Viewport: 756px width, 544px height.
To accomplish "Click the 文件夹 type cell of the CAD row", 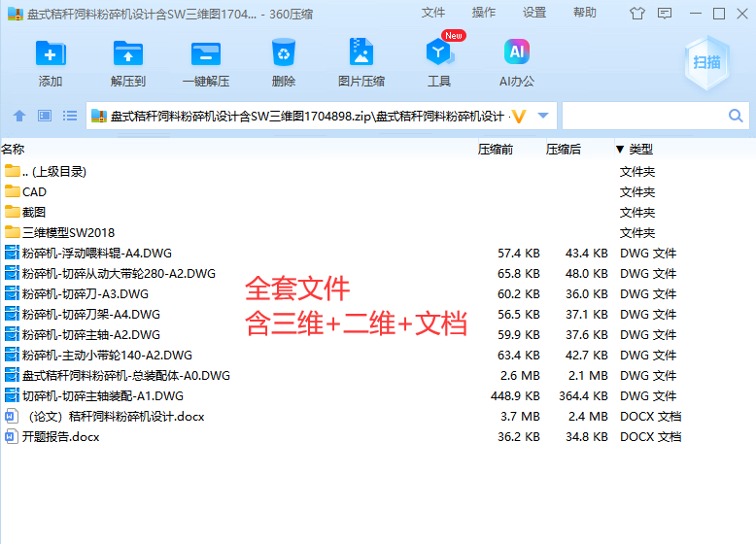I will [637, 191].
